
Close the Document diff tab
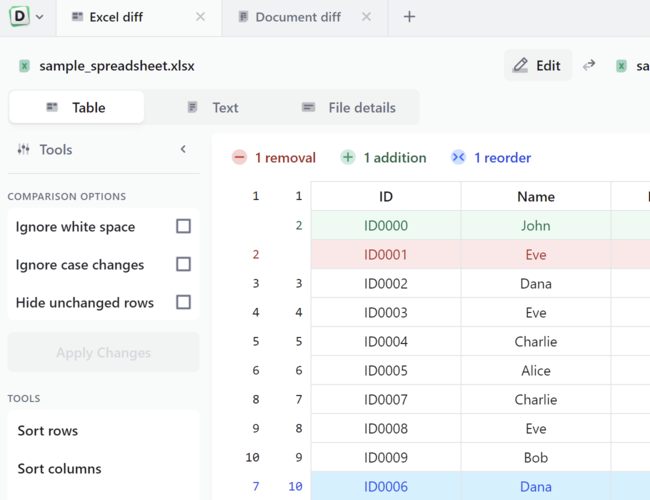(x=366, y=17)
